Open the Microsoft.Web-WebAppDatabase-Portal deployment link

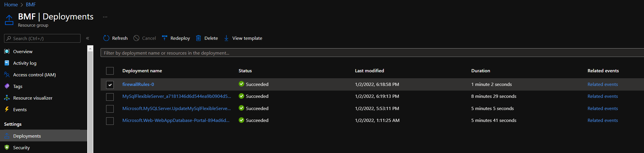(176, 120)
